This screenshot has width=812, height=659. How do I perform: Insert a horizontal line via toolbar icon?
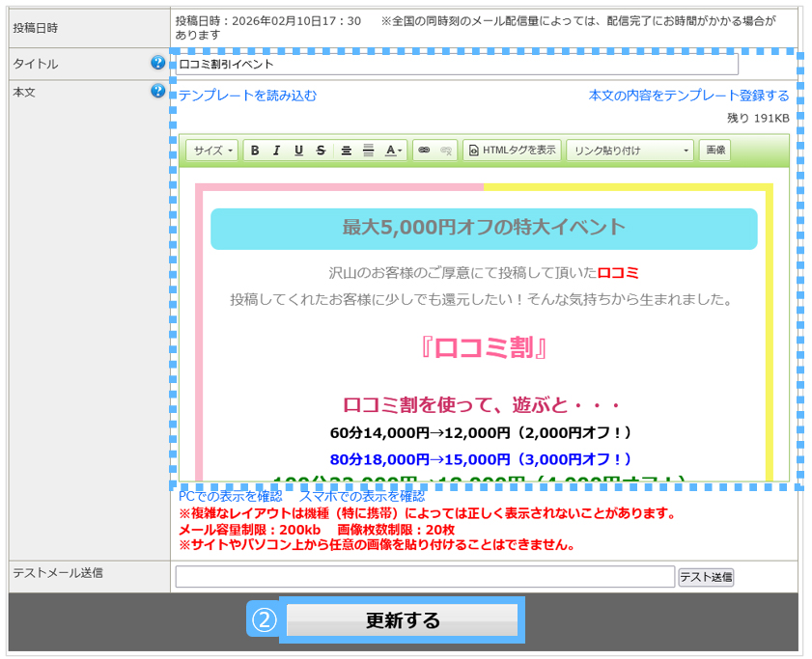pyautogui.click(x=368, y=151)
